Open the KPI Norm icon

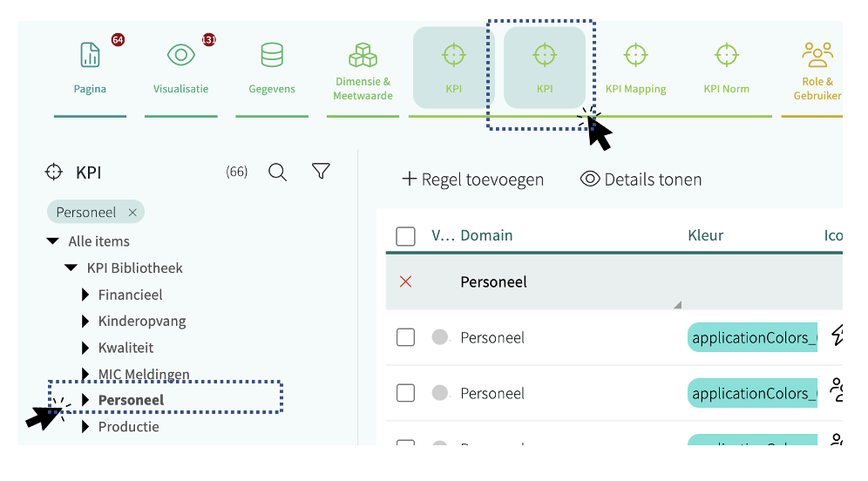726,56
